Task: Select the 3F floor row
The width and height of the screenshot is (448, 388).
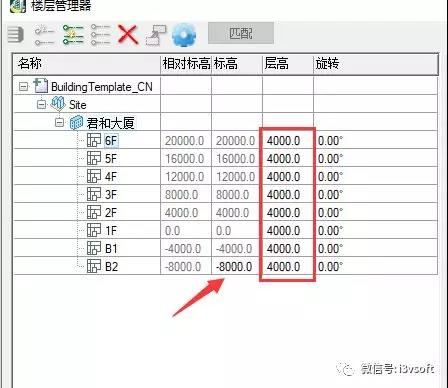Action: [x=225, y=195]
